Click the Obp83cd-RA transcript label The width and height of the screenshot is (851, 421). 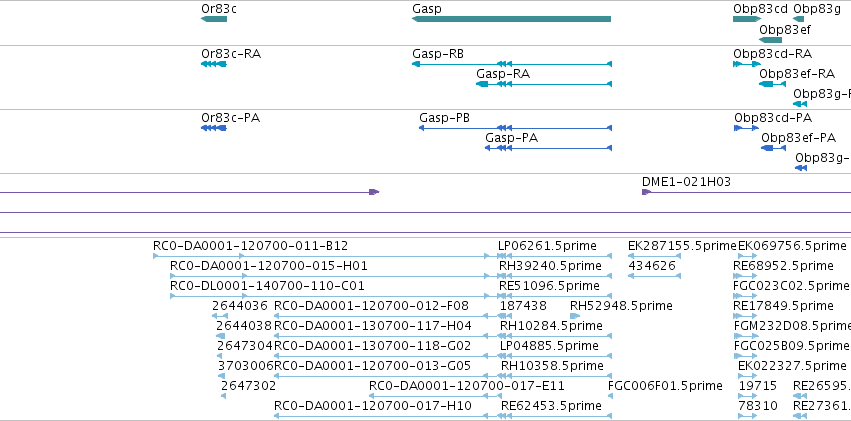(x=772, y=54)
